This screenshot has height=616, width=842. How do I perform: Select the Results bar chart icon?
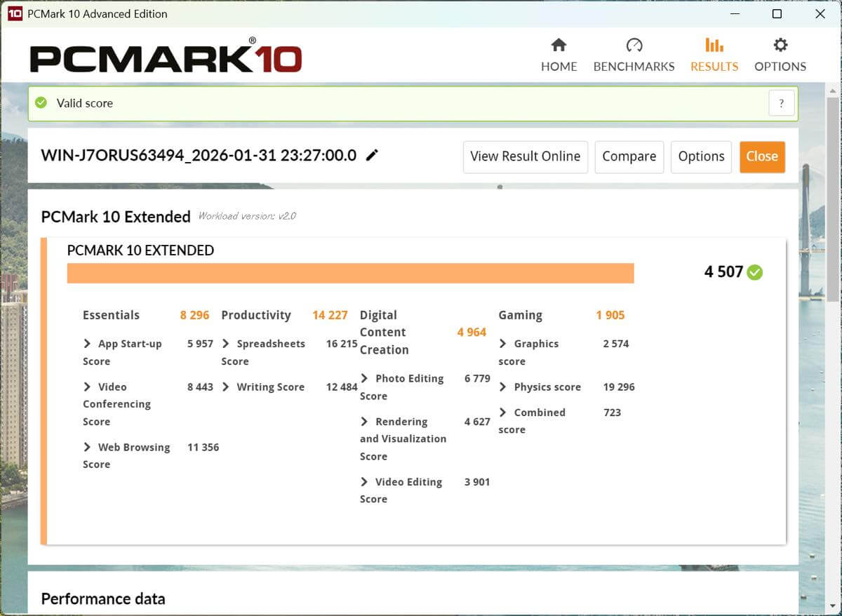(x=714, y=46)
